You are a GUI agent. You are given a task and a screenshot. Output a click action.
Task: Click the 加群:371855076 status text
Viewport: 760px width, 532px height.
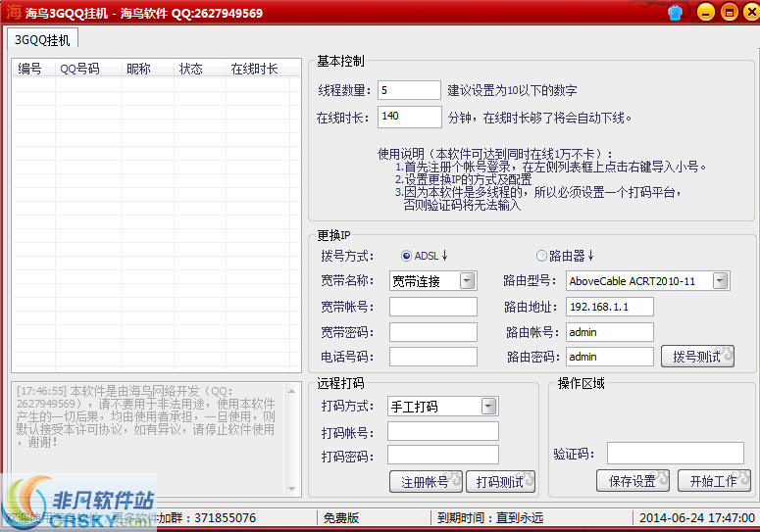click(x=207, y=518)
